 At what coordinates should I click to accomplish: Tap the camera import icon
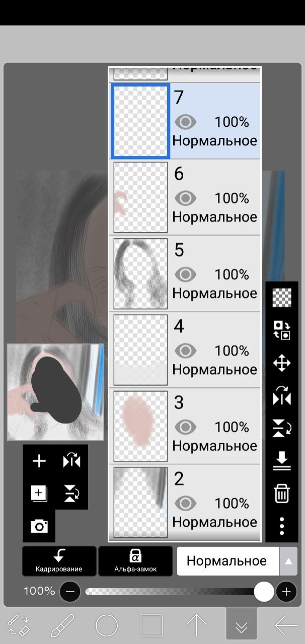(39, 526)
